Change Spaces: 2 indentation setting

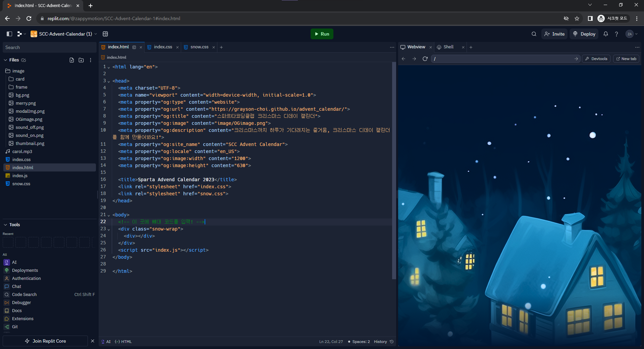tap(359, 342)
